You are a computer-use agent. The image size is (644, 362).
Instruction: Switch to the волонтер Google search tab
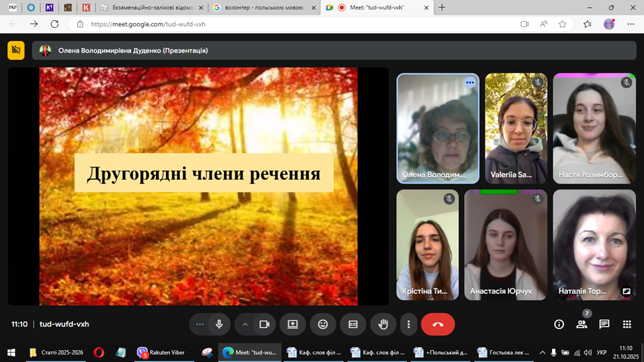[x=263, y=8]
